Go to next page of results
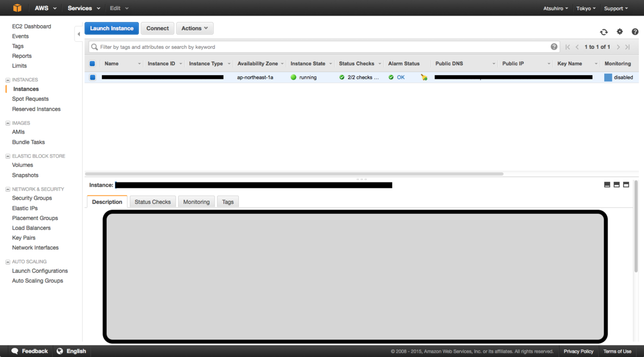 pos(618,47)
